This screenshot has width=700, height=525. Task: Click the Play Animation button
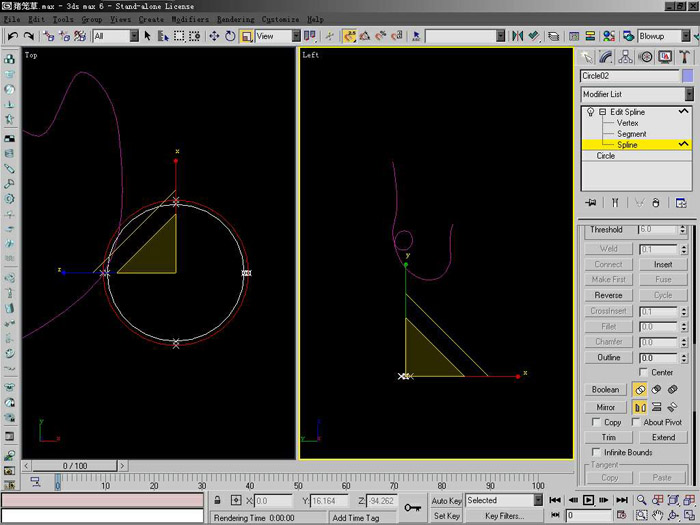(588, 500)
